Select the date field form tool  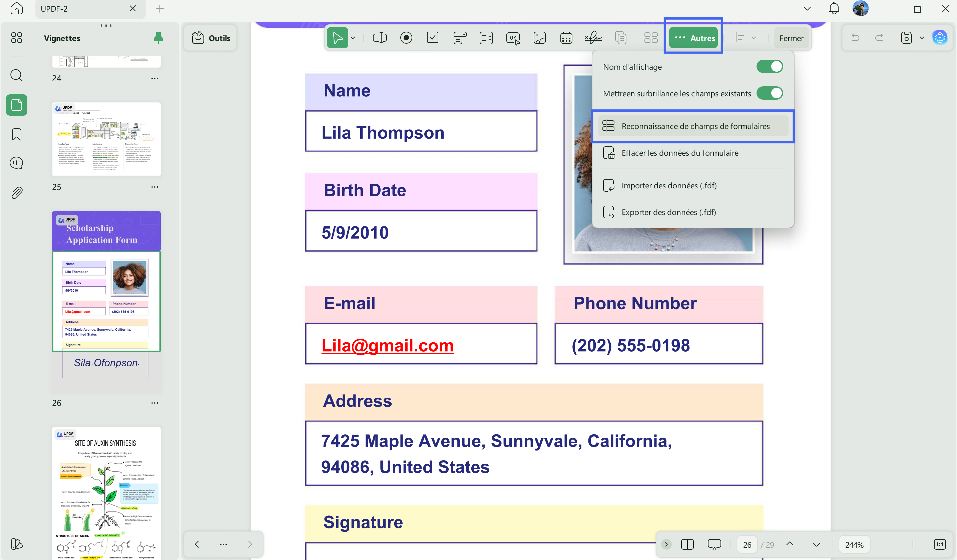[566, 38]
